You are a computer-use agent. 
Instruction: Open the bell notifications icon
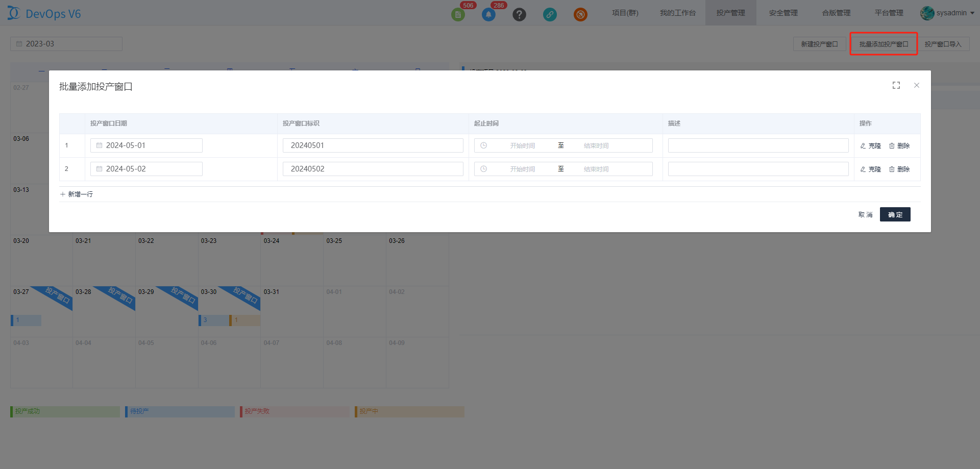click(x=488, y=14)
